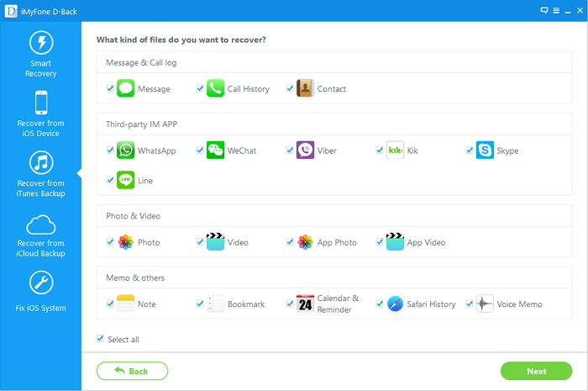Toggle the Note checkbox
588x391 pixels.
coord(110,304)
